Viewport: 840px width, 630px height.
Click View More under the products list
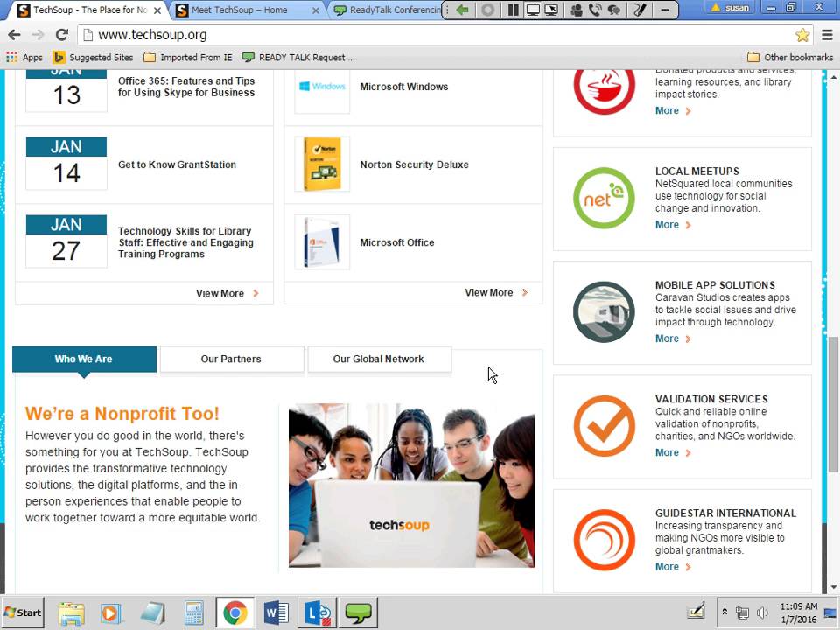coord(496,292)
